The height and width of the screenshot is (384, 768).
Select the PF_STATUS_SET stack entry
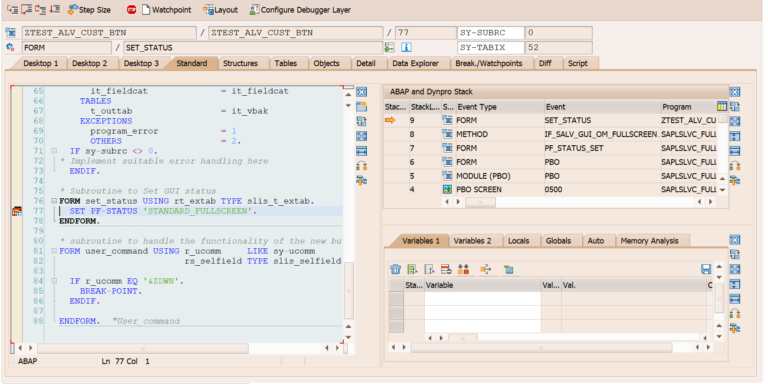pyautogui.click(x=551, y=147)
